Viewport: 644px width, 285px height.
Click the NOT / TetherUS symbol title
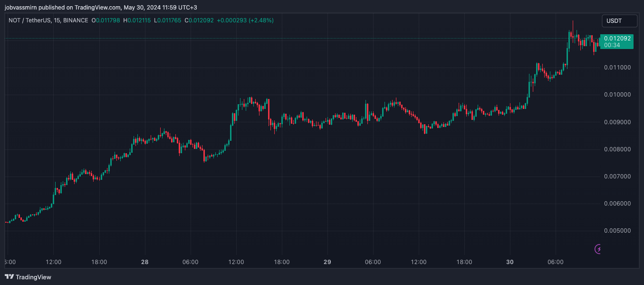(x=48, y=20)
